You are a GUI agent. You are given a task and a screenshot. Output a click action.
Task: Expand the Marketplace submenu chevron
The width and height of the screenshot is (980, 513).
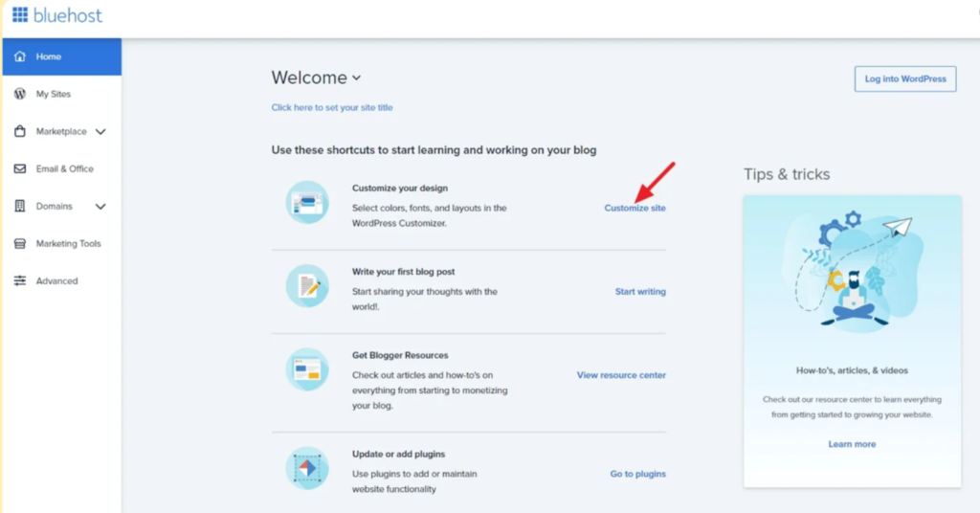(100, 132)
